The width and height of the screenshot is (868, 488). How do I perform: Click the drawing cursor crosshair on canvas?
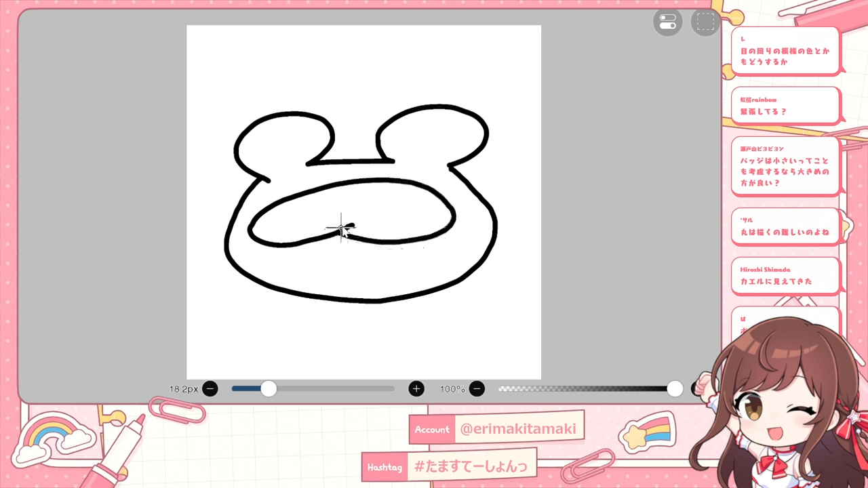(341, 229)
